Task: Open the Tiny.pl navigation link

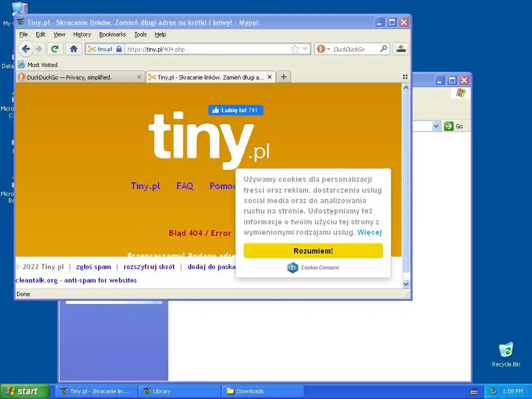Action: pos(145,186)
